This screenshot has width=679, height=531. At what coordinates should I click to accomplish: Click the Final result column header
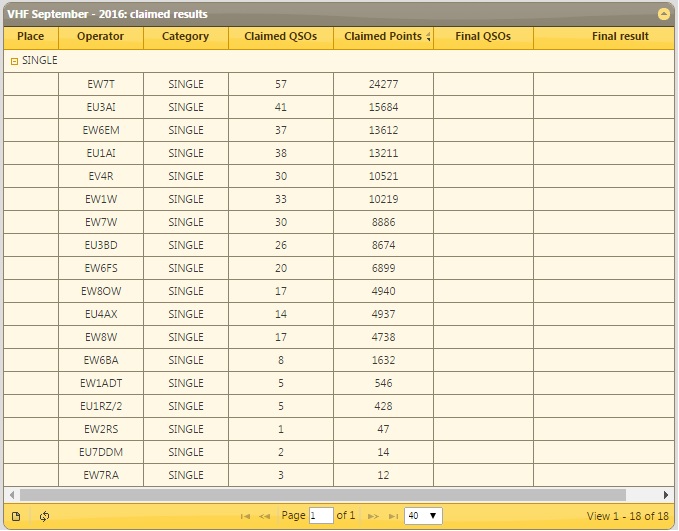point(619,37)
